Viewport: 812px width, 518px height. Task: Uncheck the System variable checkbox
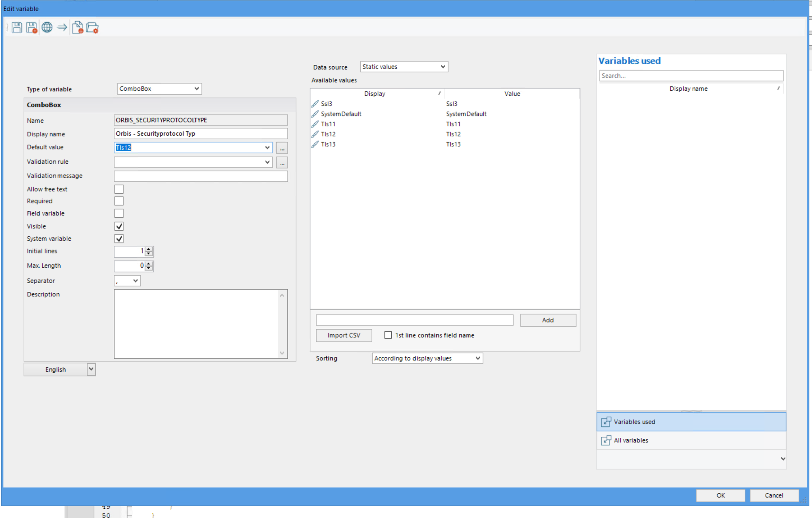coord(119,239)
